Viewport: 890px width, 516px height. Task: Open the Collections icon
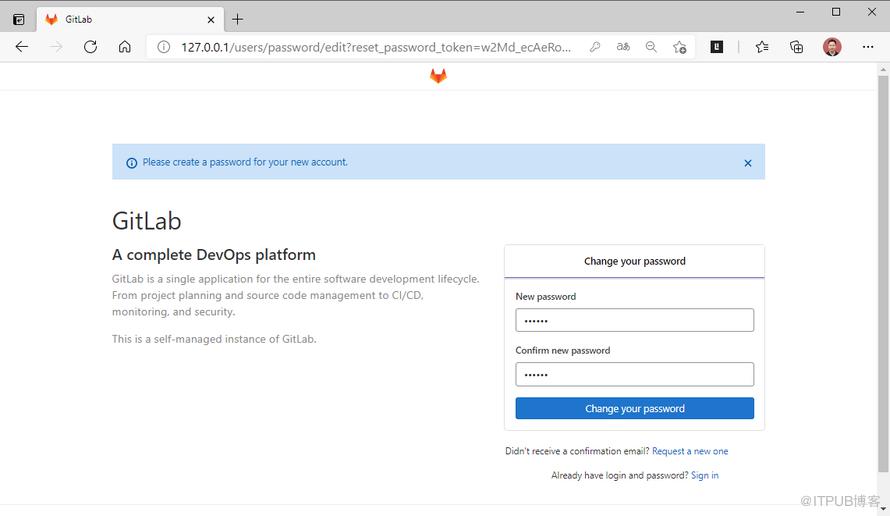[796, 47]
